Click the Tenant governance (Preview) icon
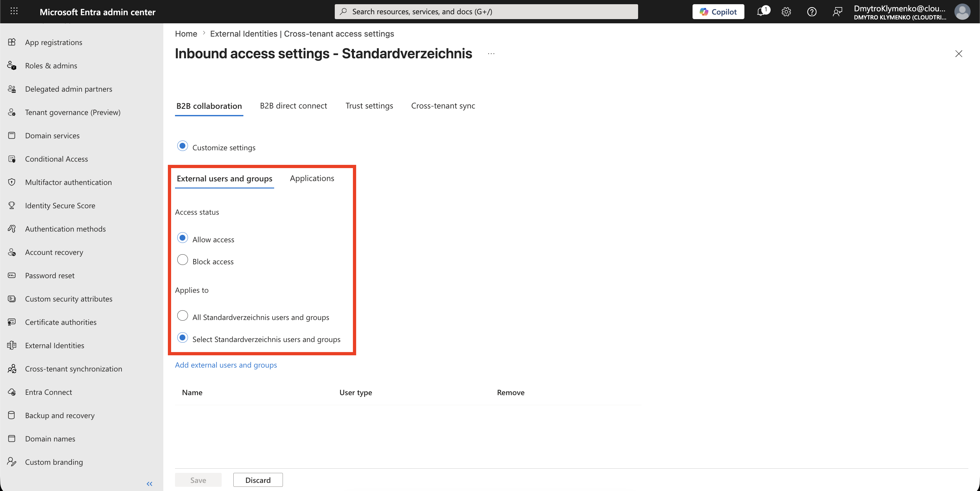 12,112
